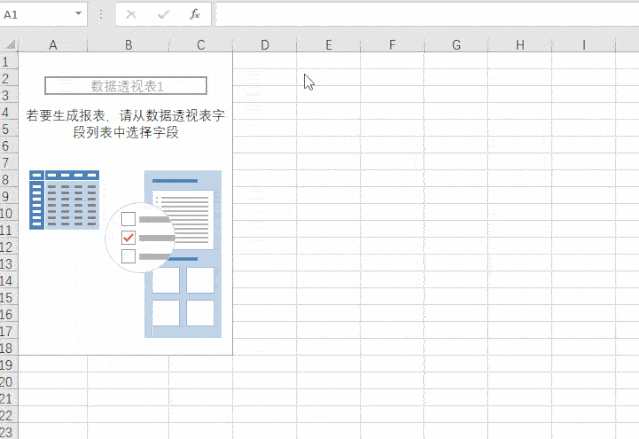Select row 1 header
The height and width of the screenshot is (439, 639).
9,61
